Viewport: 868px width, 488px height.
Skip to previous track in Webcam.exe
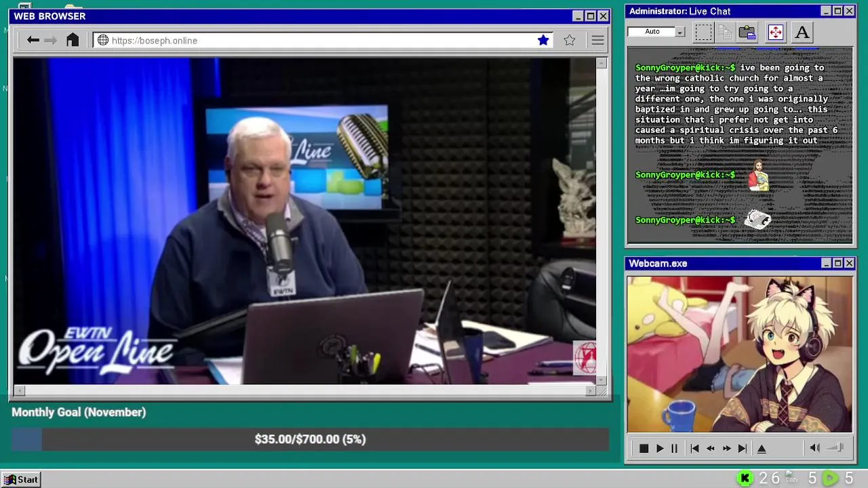pos(694,448)
